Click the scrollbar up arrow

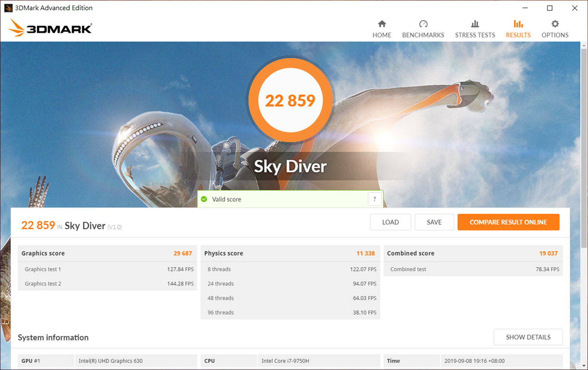pyautogui.click(x=584, y=45)
